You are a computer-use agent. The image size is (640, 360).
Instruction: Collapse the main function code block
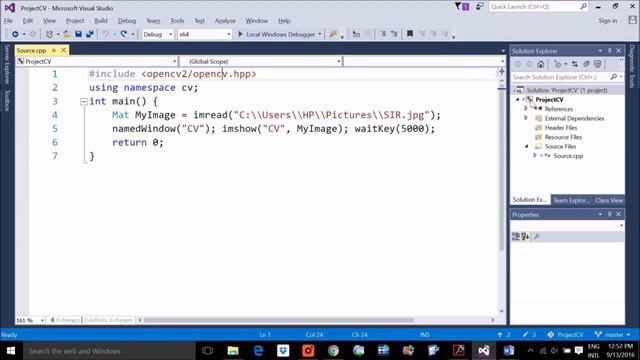click(84, 102)
